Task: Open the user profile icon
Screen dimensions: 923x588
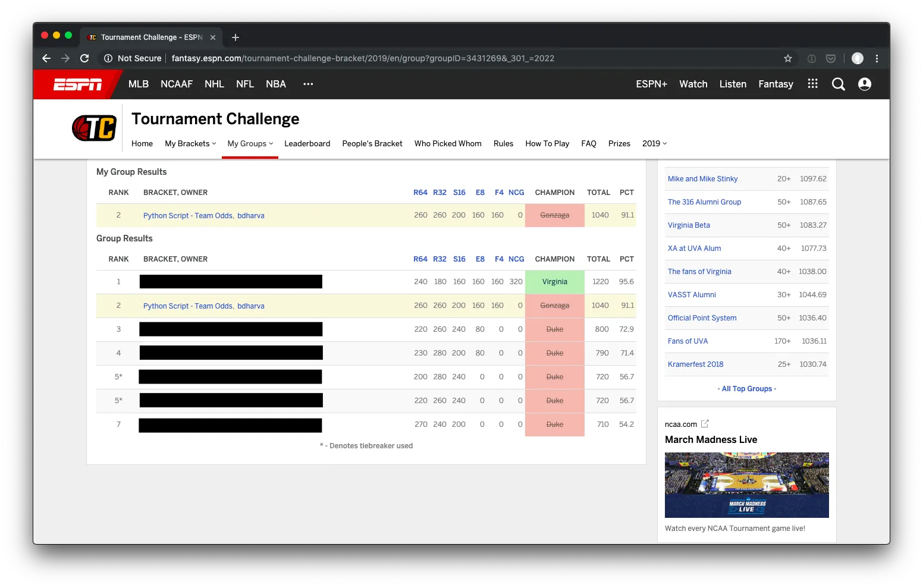Action: (865, 84)
